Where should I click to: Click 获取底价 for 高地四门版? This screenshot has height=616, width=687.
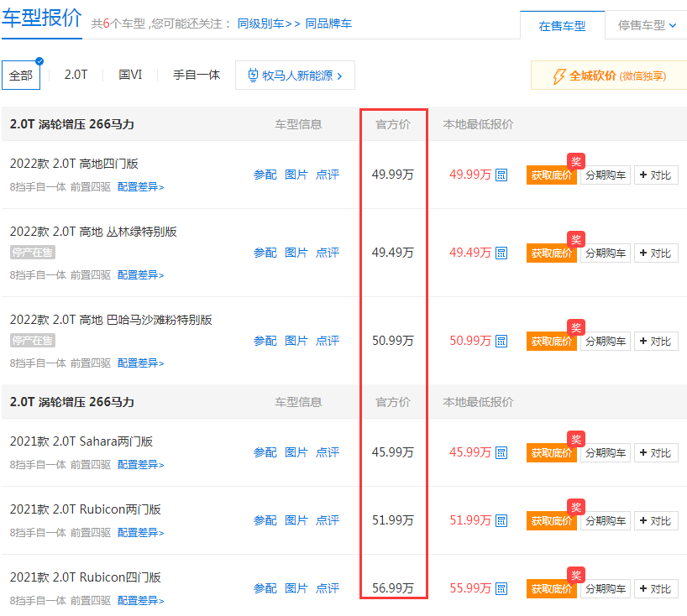[x=551, y=175]
